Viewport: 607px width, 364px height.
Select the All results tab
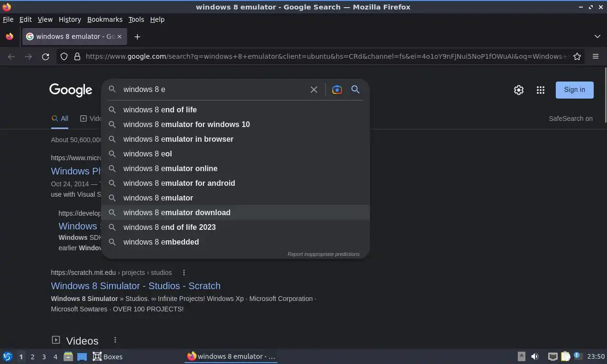tap(60, 118)
